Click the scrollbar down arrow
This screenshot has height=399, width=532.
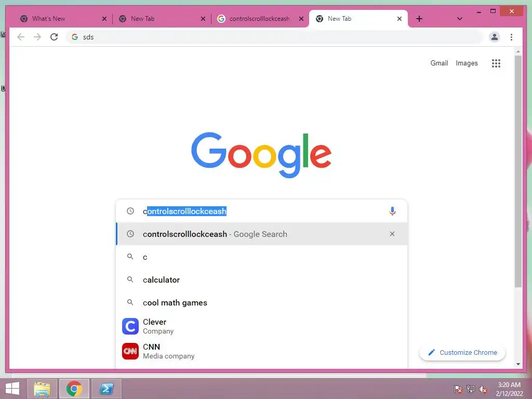pyautogui.click(x=518, y=364)
